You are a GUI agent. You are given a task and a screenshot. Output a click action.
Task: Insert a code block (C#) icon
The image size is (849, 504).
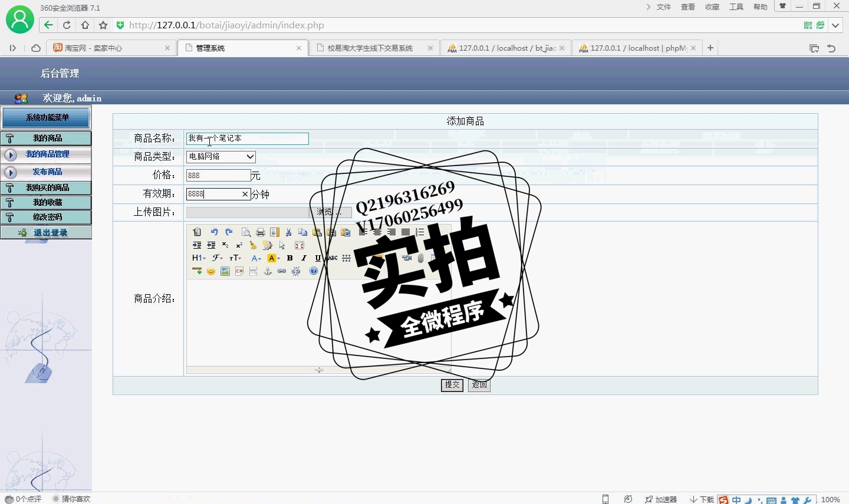tap(239, 271)
